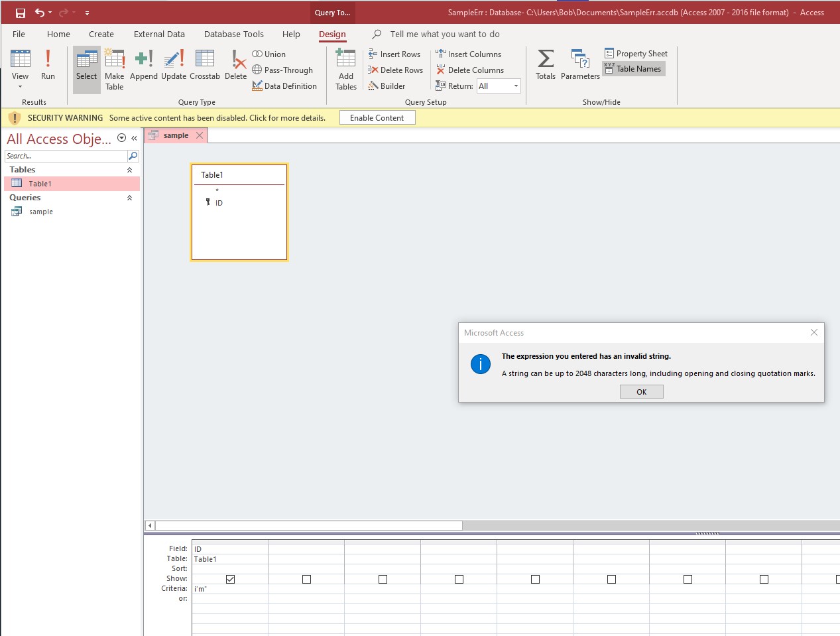This screenshot has height=636, width=840.
Task: Select the Union query option
Action: (269, 54)
